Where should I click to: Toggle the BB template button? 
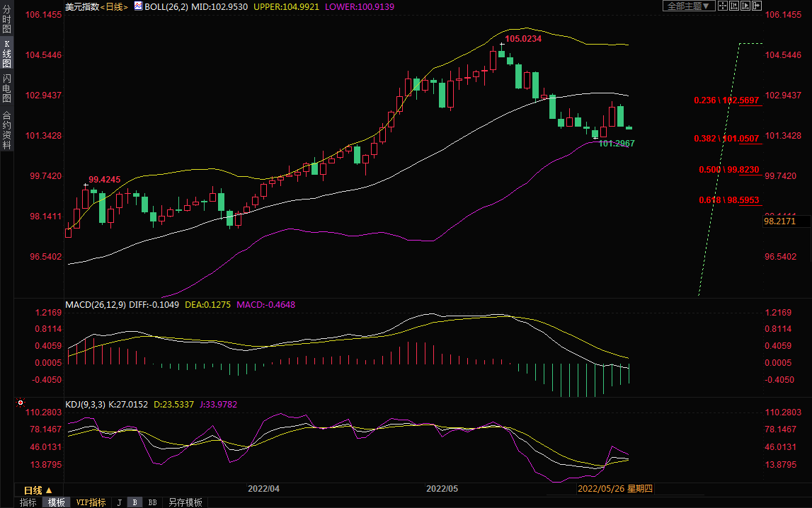pyautogui.click(x=152, y=502)
